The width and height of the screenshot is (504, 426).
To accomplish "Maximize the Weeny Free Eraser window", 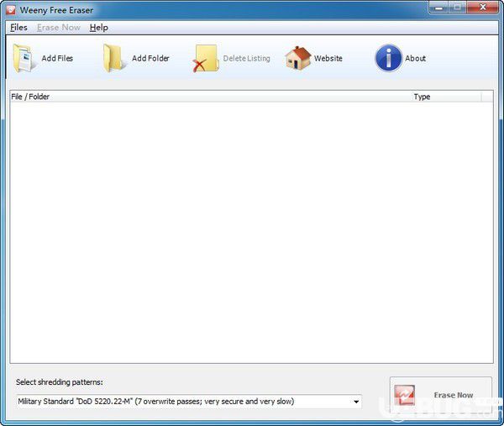I will pos(457,8).
